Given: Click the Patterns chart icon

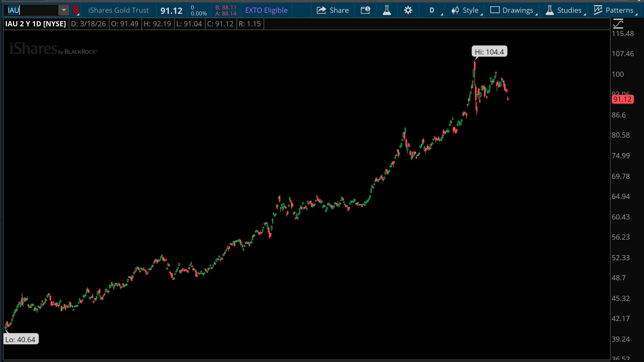Looking at the screenshot, I should tap(598, 10).
